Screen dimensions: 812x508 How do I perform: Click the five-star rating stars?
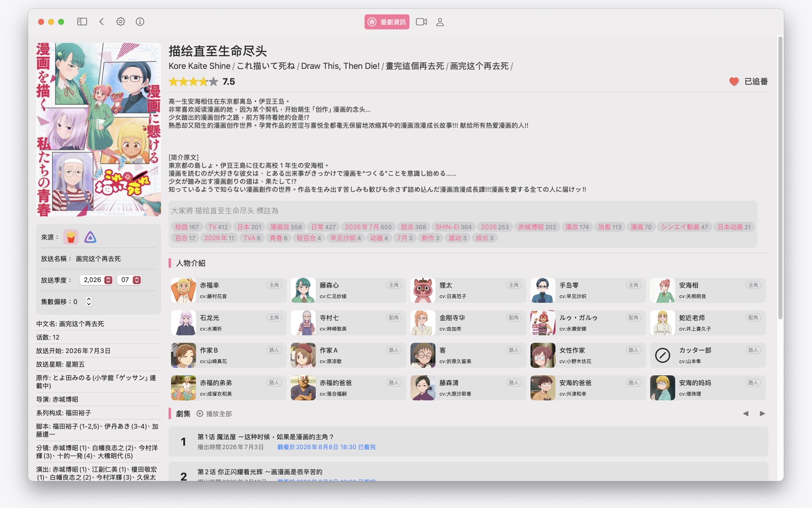(193, 82)
